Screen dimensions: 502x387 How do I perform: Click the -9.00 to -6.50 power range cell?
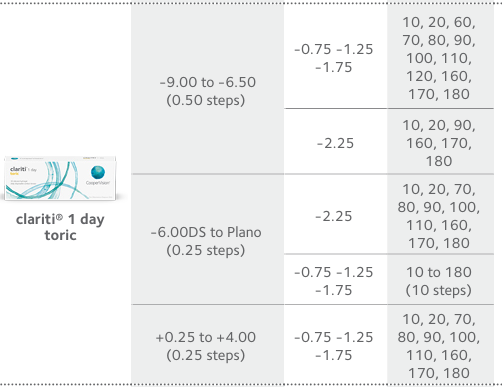click(x=207, y=91)
